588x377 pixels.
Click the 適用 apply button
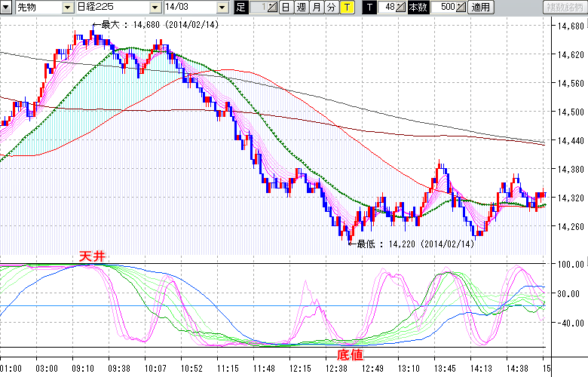click(x=480, y=8)
